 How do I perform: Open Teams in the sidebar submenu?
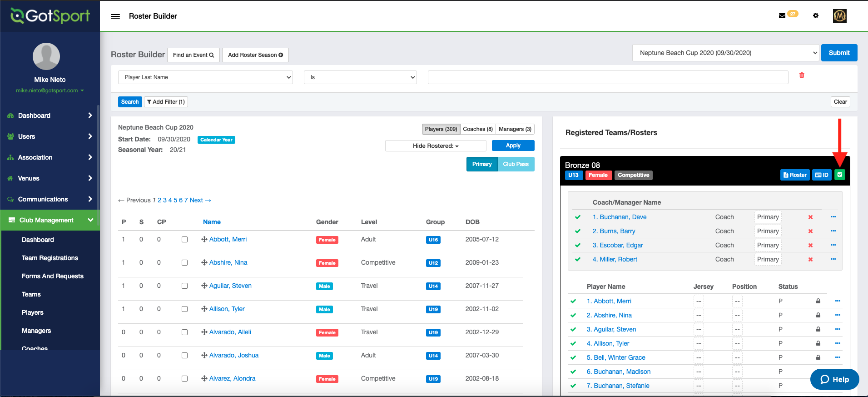31,294
